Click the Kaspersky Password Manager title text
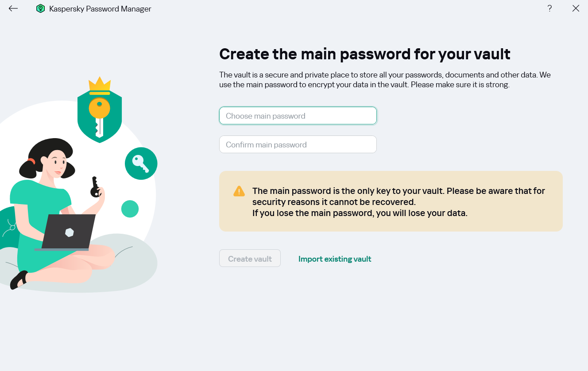 click(100, 9)
